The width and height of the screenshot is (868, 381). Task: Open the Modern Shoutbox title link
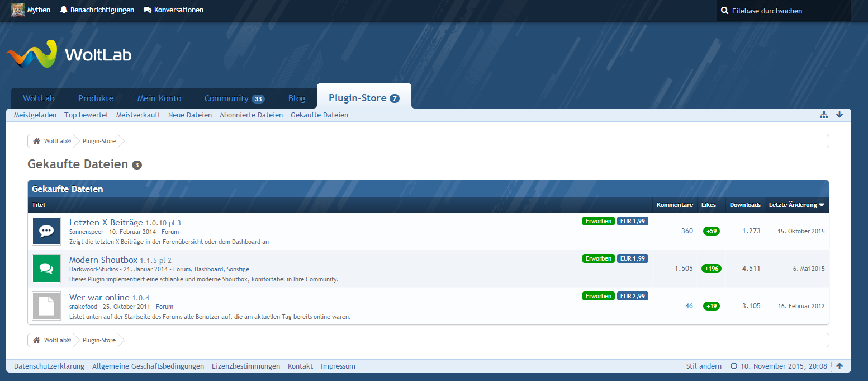coord(103,260)
